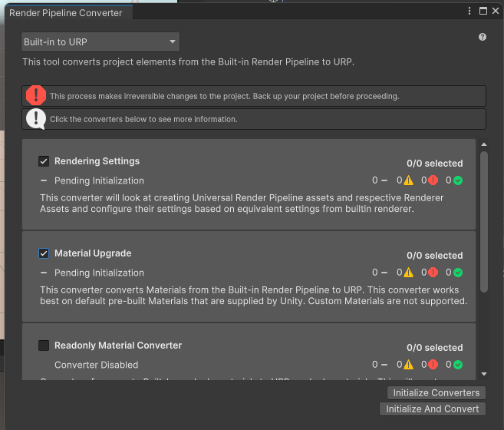Click green success icon in Rendering Settings row

458,180
